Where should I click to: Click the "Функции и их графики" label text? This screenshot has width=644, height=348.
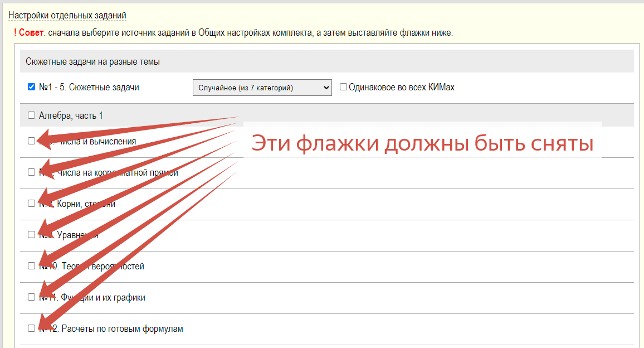point(106,298)
